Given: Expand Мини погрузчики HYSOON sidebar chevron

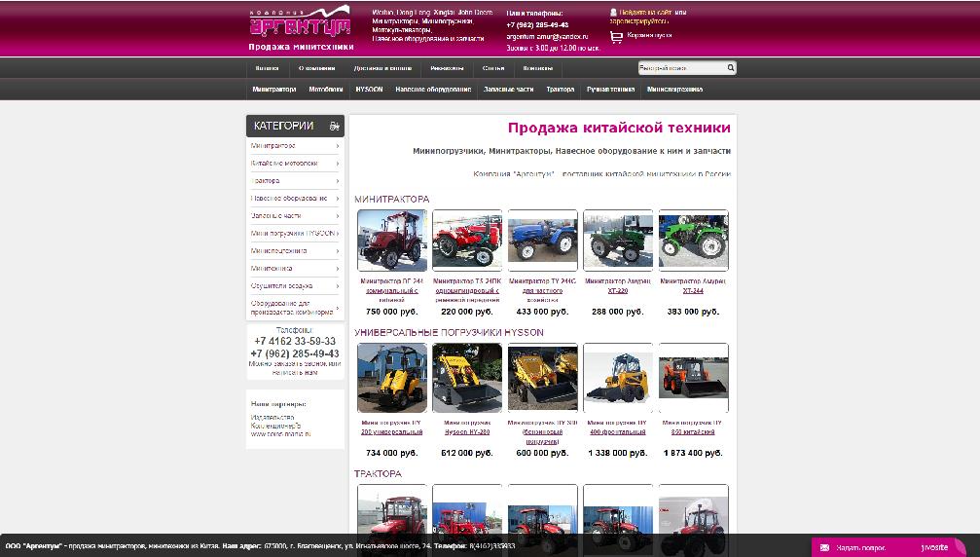Looking at the screenshot, I should pyautogui.click(x=338, y=233).
